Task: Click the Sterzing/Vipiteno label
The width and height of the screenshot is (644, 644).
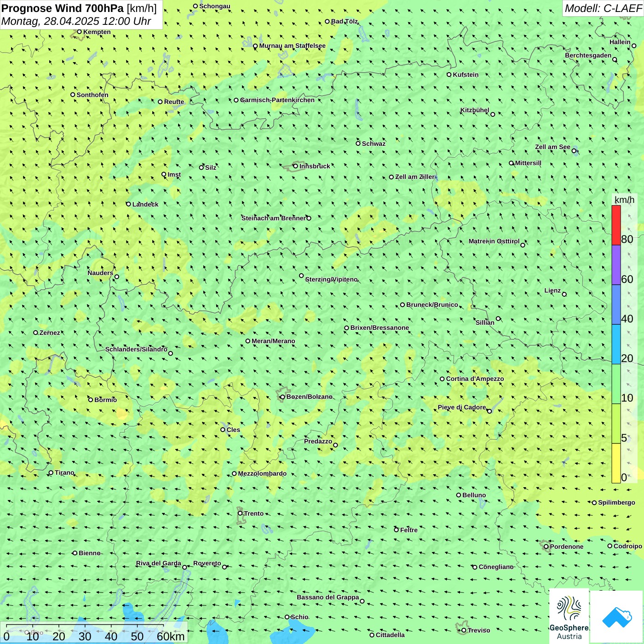Action: (x=331, y=279)
